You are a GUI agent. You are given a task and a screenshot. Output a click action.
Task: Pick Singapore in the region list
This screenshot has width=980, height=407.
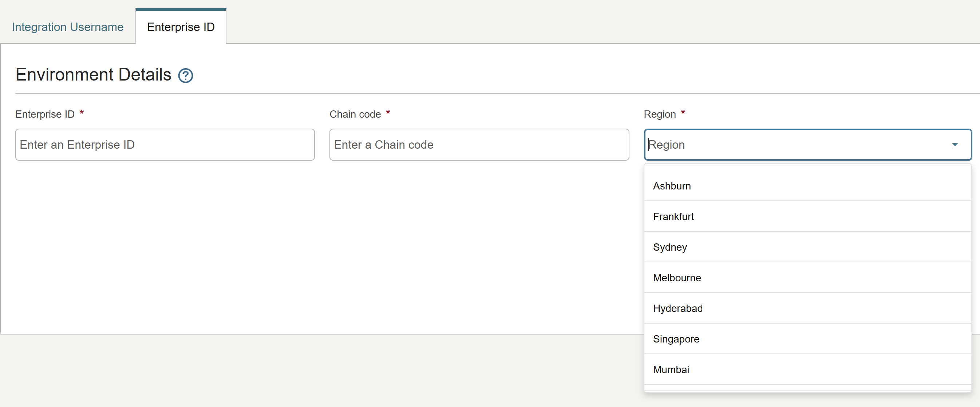click(676, 339)
